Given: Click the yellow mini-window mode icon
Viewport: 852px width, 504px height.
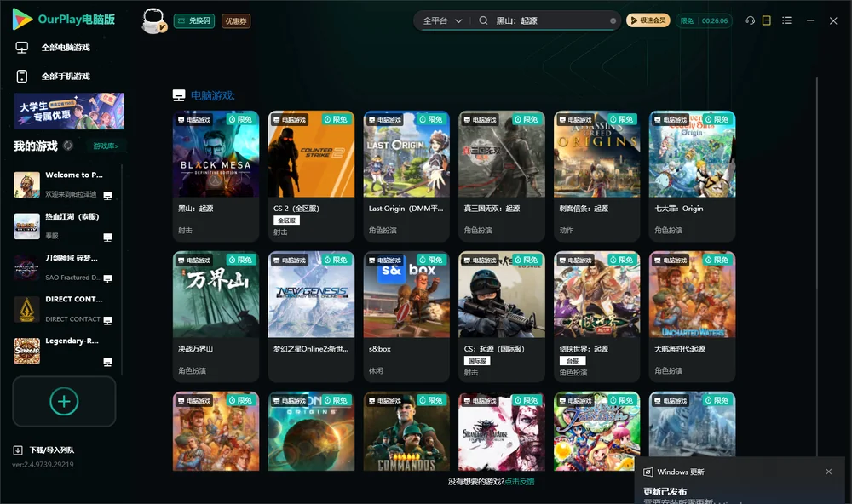Looking at the screenshot, I should 767,20.
